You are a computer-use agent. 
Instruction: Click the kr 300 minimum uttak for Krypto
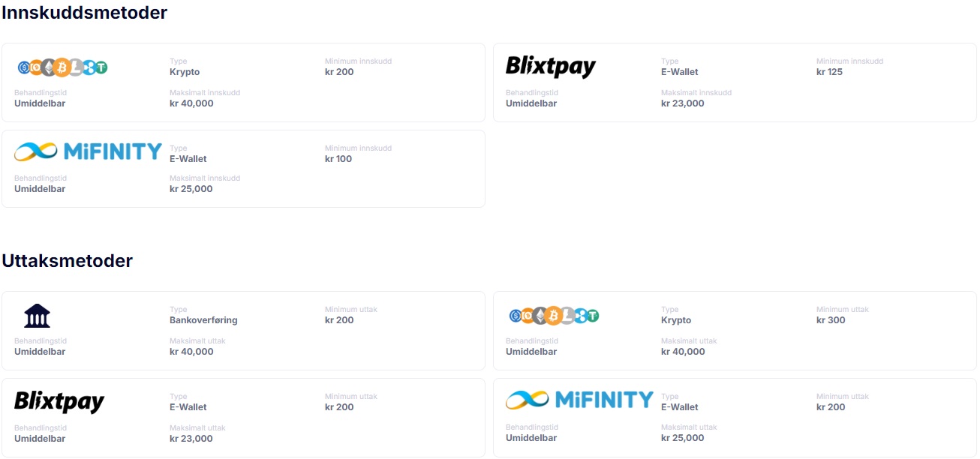click(831, 320)
